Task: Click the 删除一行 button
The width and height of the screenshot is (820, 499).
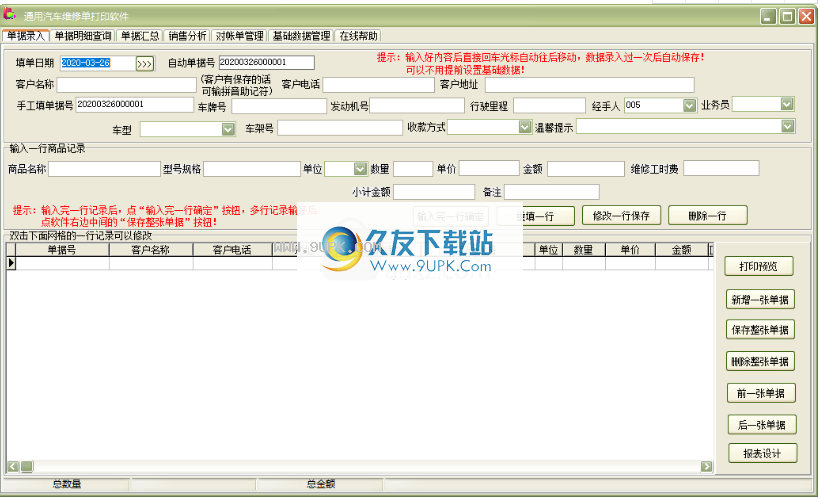Action: point(708,216)
